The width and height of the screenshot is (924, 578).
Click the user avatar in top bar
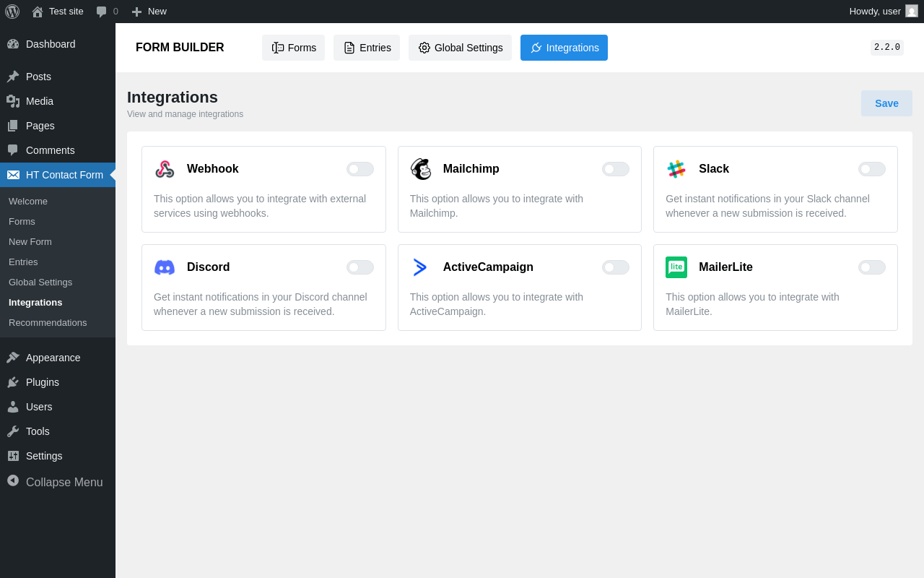[912, 11]
